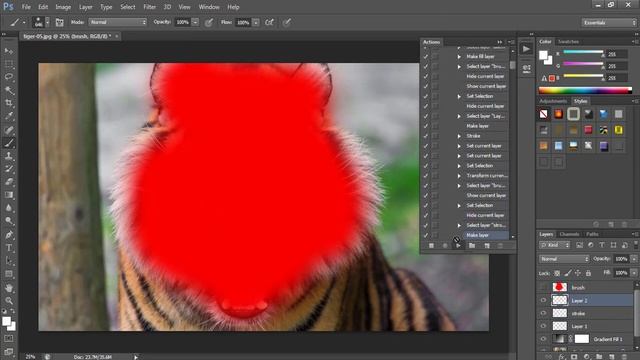
Task: Open the Image menu
Action: tap(63, 7)
